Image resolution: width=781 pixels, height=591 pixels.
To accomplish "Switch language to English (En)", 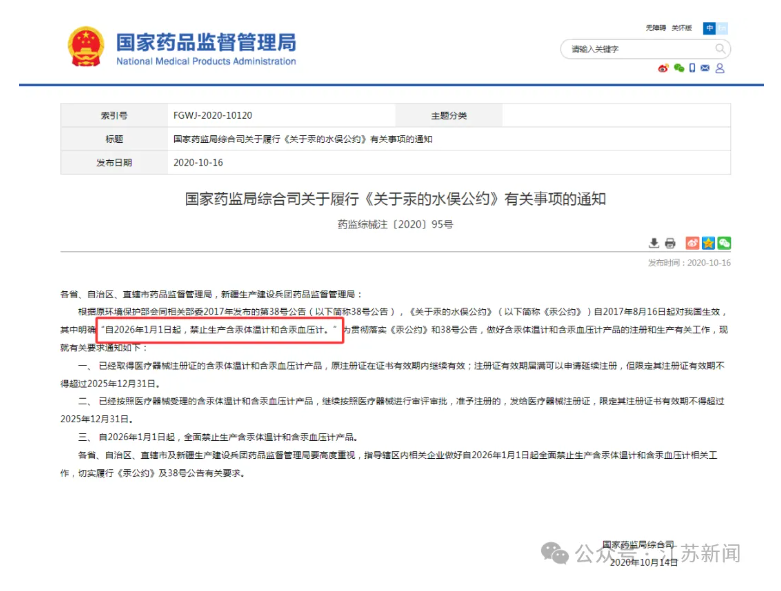I will [x=722, y=28].
